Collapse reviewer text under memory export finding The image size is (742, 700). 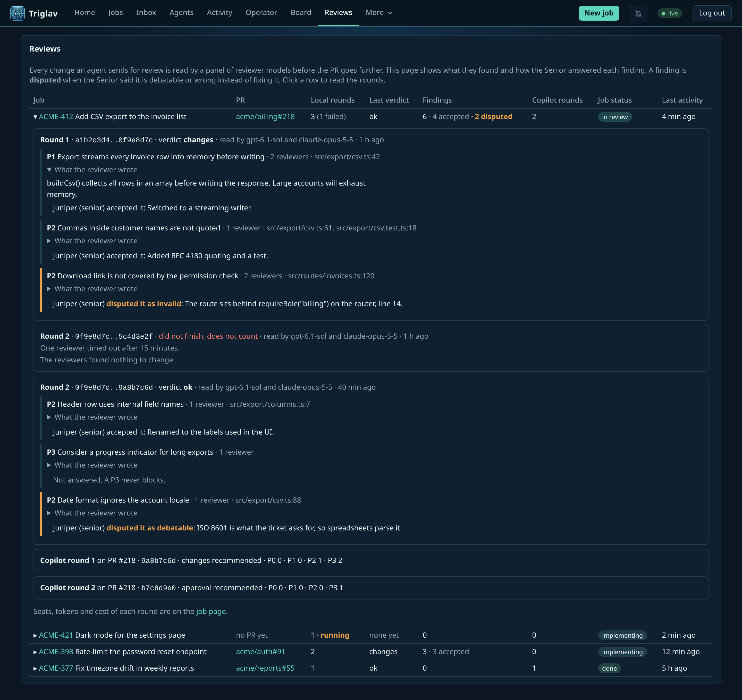(92, 170)
